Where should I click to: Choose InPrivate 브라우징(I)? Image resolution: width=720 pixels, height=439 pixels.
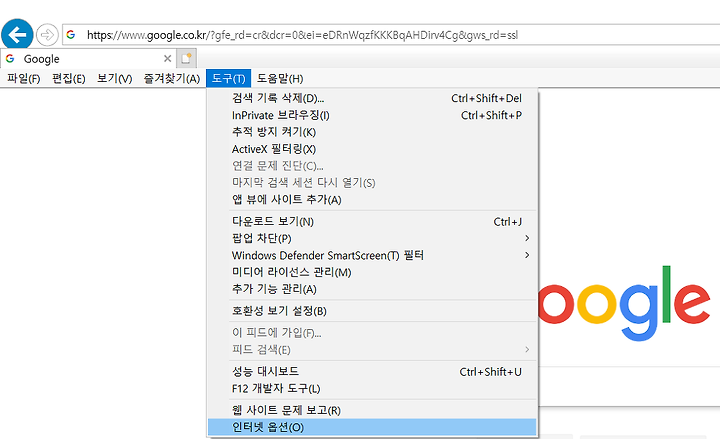tap(372, 115)
